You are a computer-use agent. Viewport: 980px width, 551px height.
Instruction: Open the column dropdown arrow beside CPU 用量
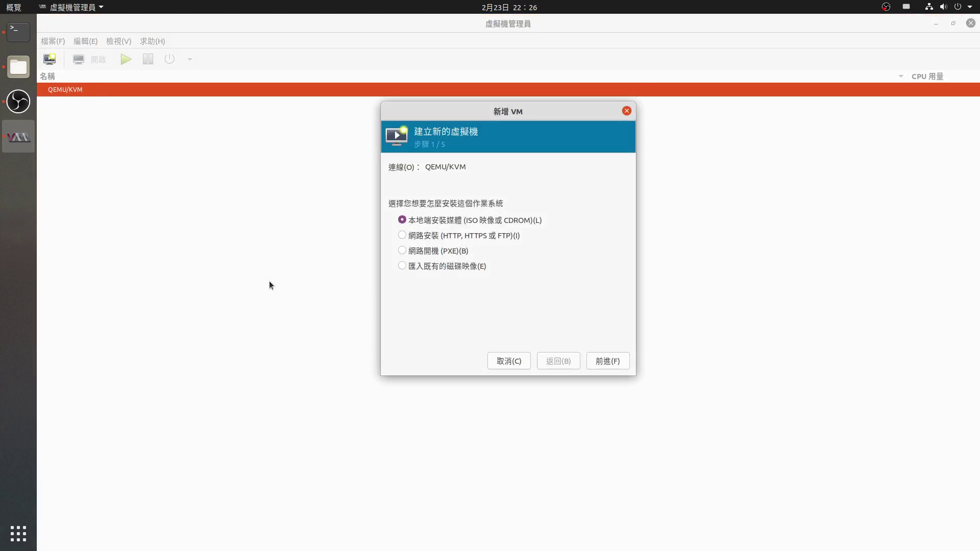pyautogui.click(x=900, y=77)
